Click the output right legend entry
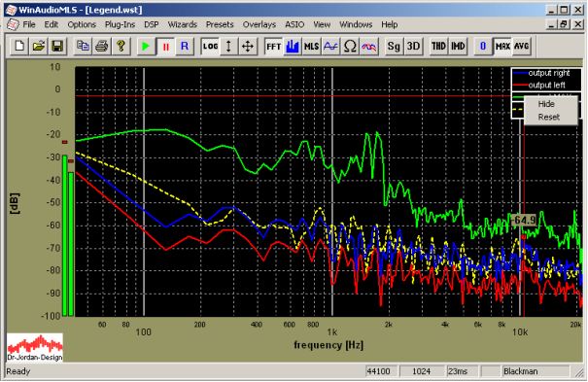The image size is (588, 382). point(546,73)
